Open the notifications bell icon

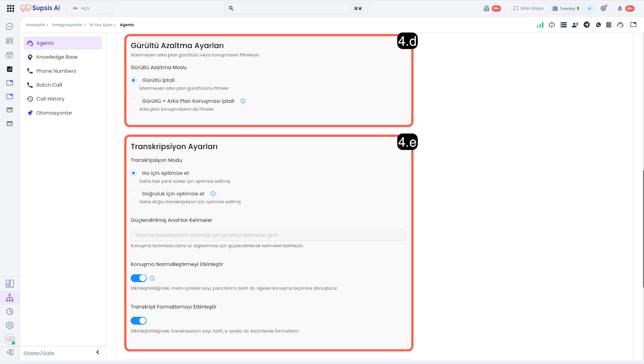coord(620,8)
